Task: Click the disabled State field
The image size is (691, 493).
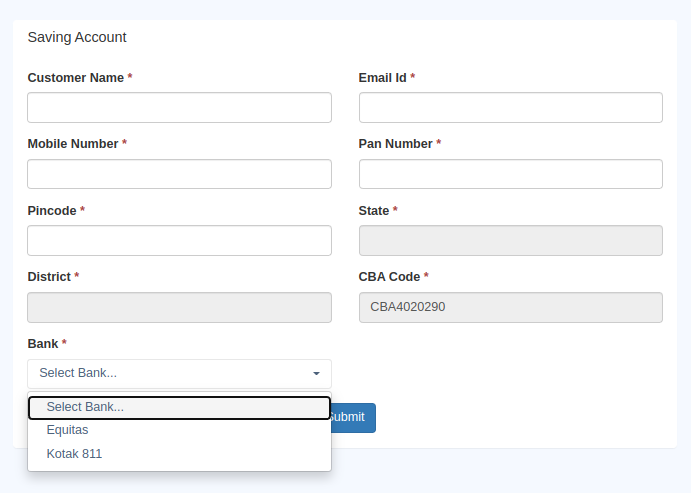Action: pyautogui.click(x=511, y=241)
